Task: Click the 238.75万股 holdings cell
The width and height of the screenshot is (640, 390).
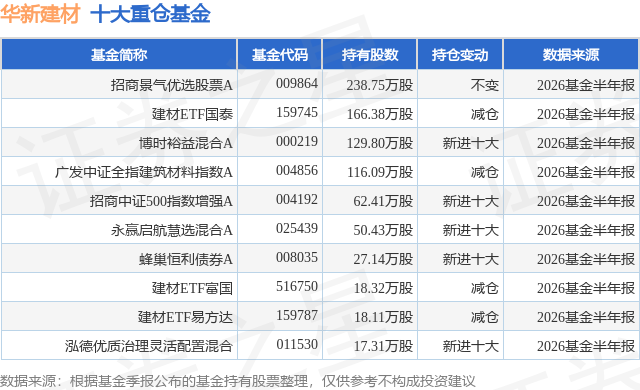Action: 380,85
